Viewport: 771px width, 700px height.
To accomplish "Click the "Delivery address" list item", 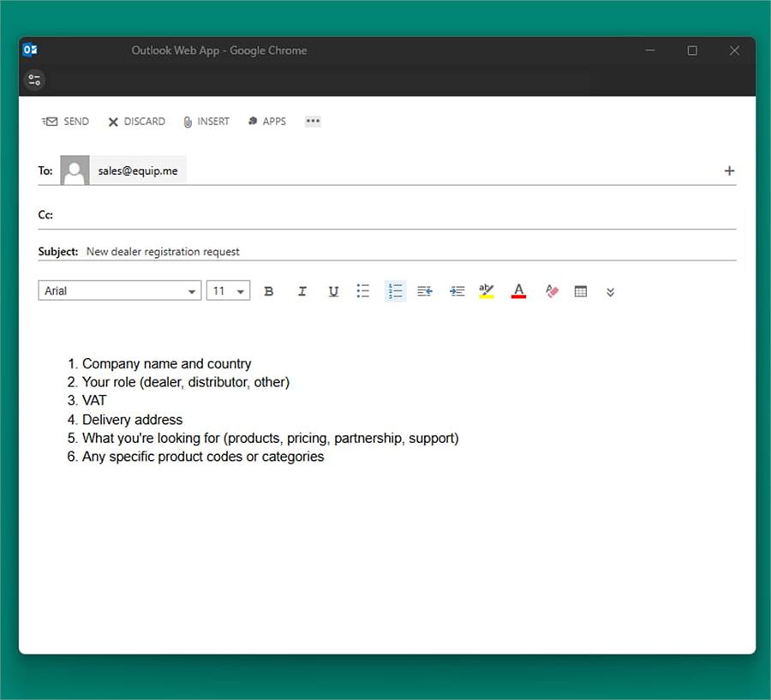I will [x=132, y=420].
